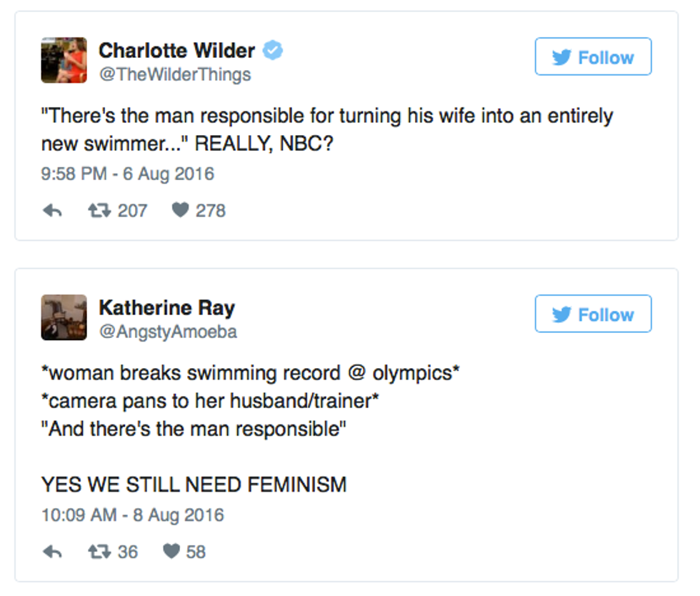Like Charlotte Wilder's tweet

(181, 211)
